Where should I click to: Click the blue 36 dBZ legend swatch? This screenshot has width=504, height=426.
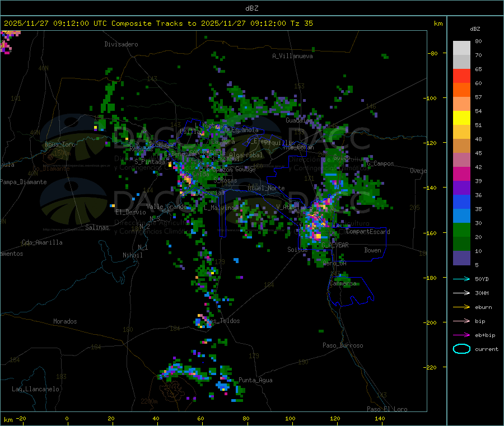click(x=461, y=202)
